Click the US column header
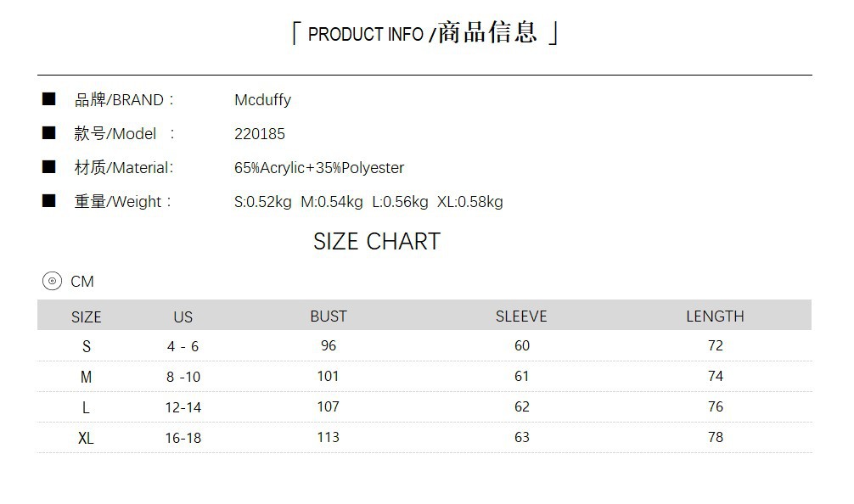The height and width of the screenshot is (504, 854). pos(183,316)
